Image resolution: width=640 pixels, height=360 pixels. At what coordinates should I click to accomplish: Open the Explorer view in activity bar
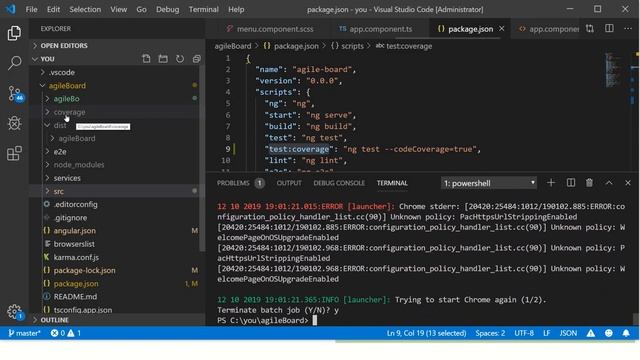pyautogui.click(x=14, y=33)
